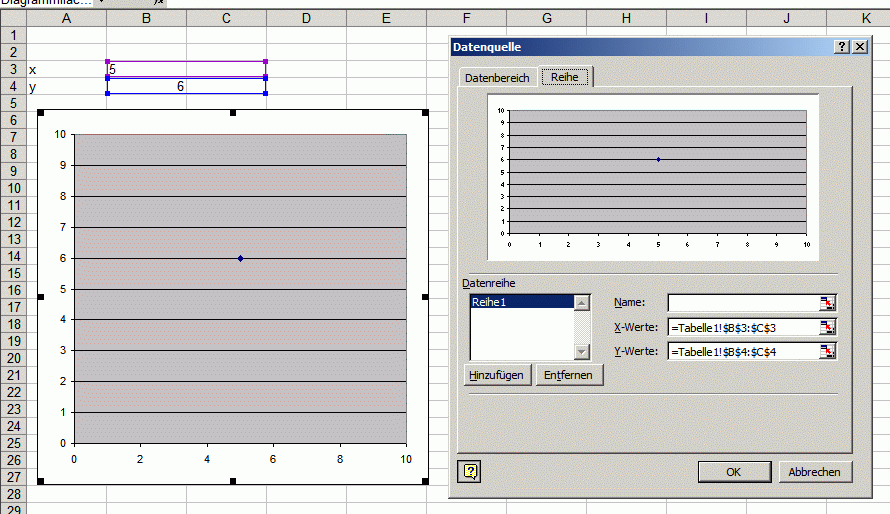The image size is (890, 514).
Task: Click the range selector icon for X-Werte
Action: point(828,327)
